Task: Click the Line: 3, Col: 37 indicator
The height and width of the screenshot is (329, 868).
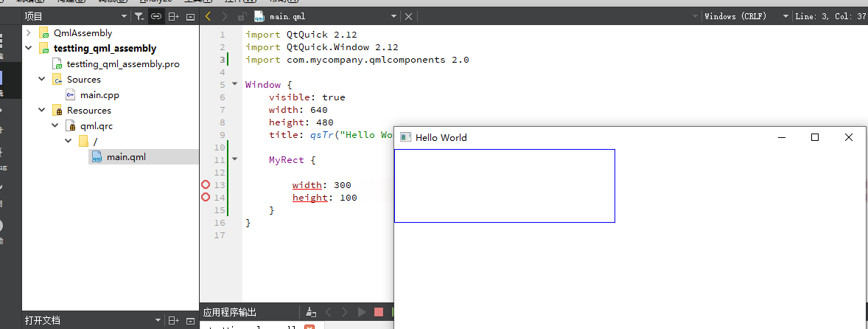Action: (x=831, y=17)
